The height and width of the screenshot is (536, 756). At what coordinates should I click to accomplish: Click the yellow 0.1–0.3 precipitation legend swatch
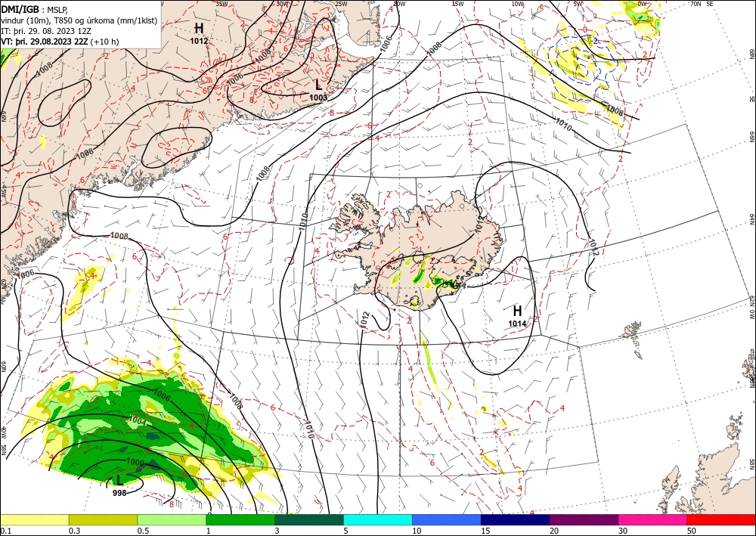(x=35, y=520)
